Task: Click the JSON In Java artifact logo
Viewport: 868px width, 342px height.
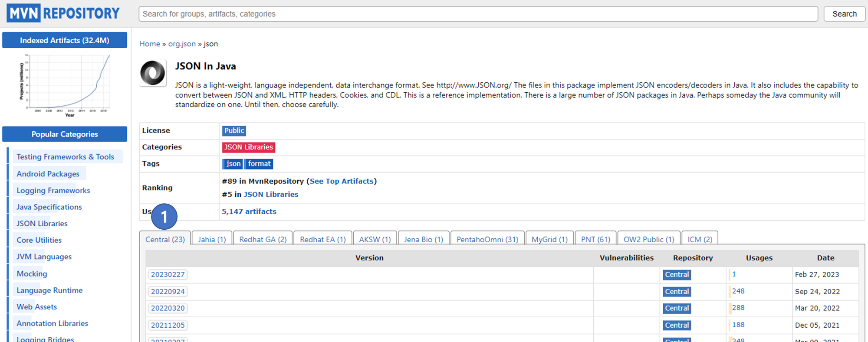Action: [153, 73]
